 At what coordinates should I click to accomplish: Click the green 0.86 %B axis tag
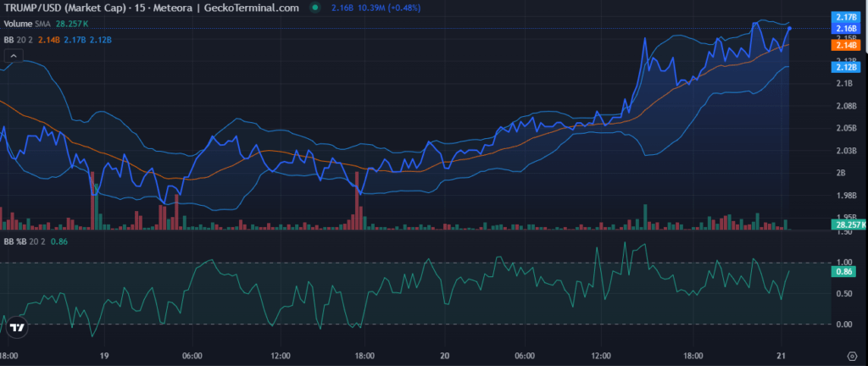click(x=844, y=271)
